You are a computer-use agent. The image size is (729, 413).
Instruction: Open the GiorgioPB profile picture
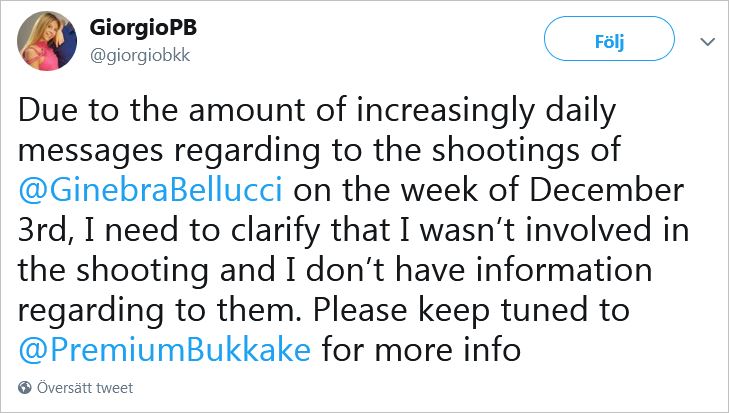(49, 41)
